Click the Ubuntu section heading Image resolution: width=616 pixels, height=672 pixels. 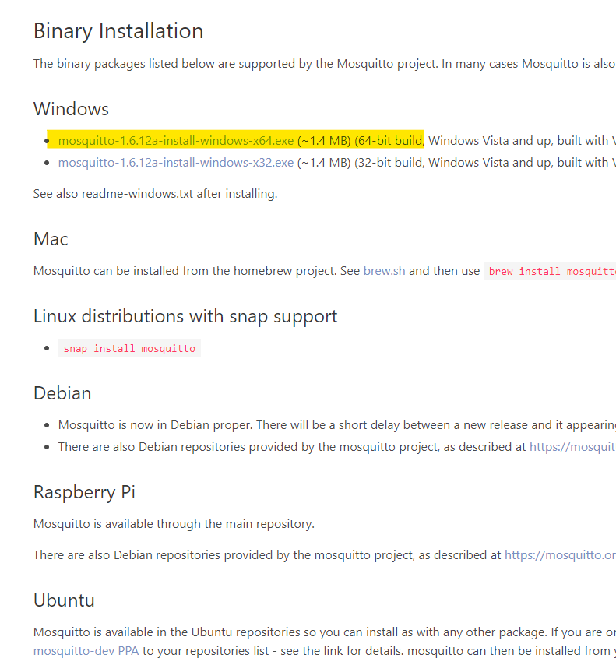tap(64, 600)
